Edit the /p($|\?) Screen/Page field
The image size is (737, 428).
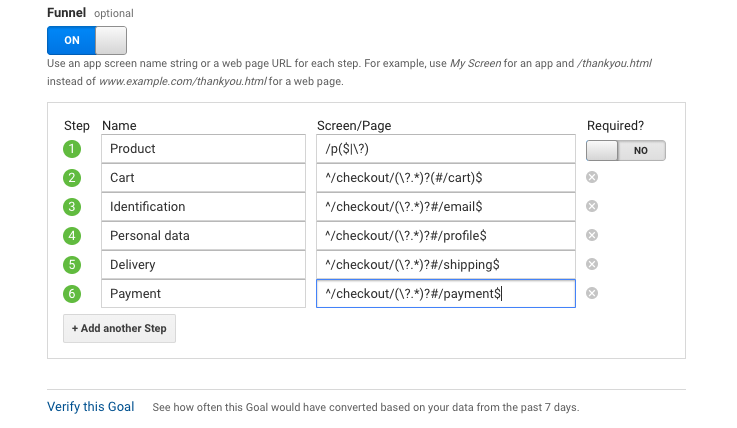445,149
